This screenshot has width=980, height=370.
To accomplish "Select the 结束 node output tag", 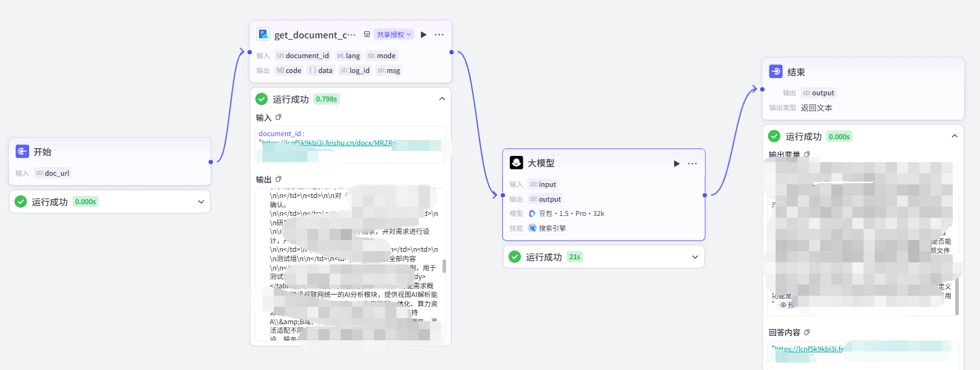I will 818,93.
